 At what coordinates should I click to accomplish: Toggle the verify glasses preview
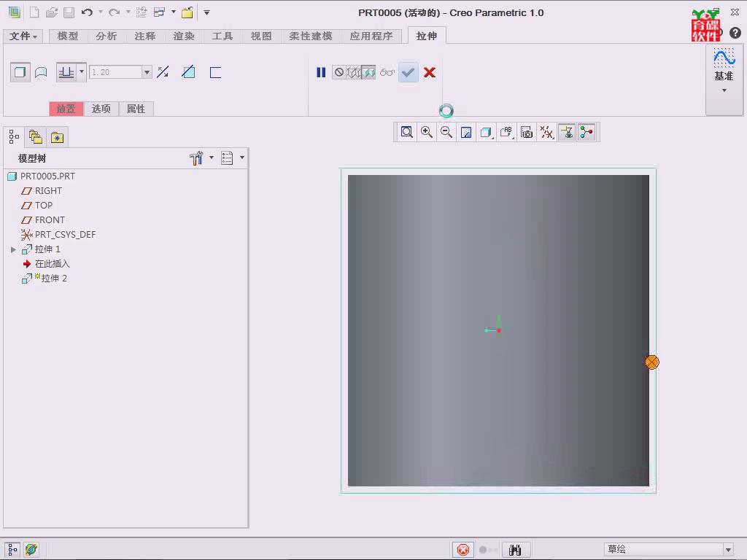387,72
